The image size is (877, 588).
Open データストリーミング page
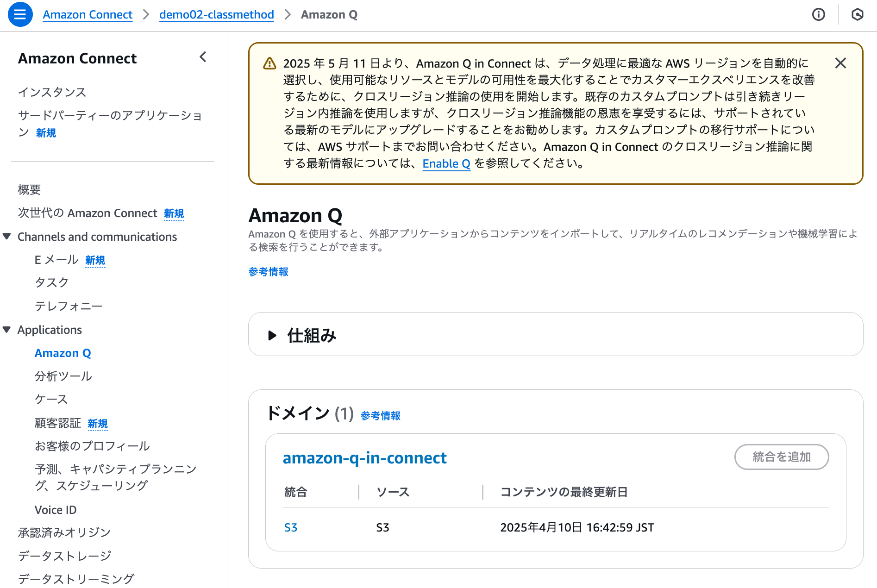(76, 579)
